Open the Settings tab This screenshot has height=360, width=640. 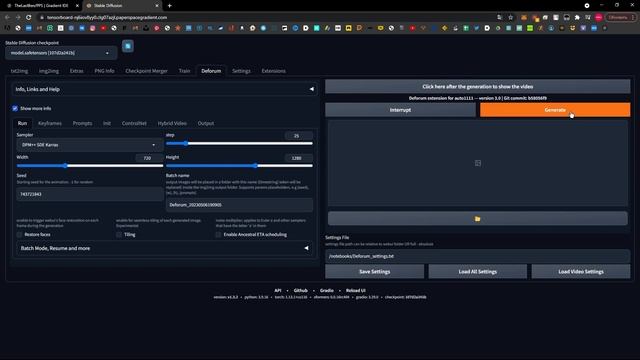pyautogui.click(x=241, y=71)
